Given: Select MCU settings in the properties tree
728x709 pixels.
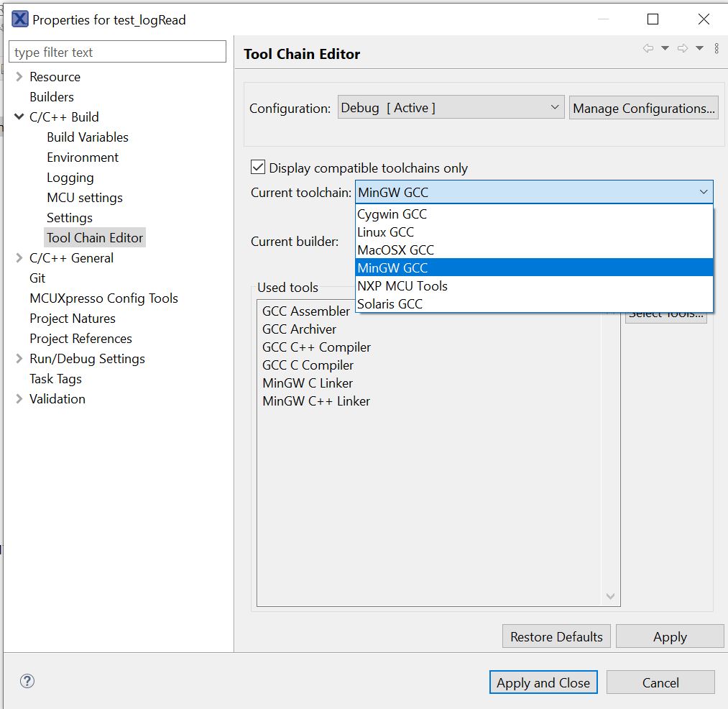Looking at the screenshot, I should tap(84, 197).
